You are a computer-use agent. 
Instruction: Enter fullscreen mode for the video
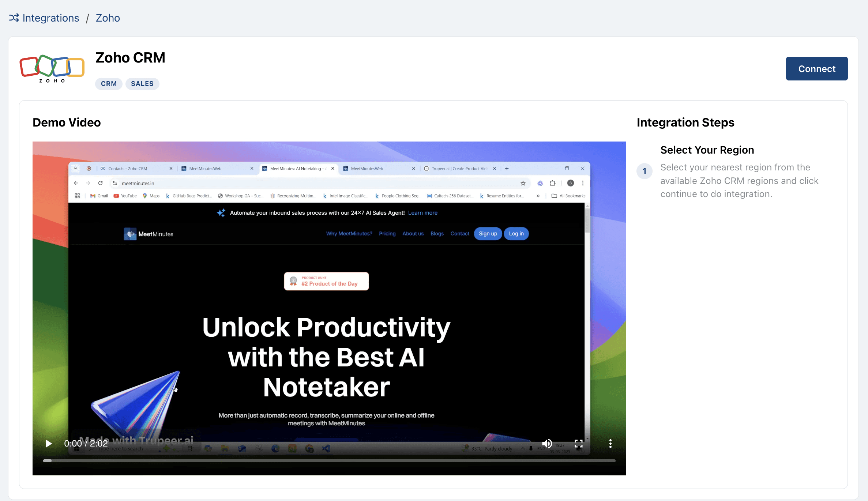[x=578, y=444]
